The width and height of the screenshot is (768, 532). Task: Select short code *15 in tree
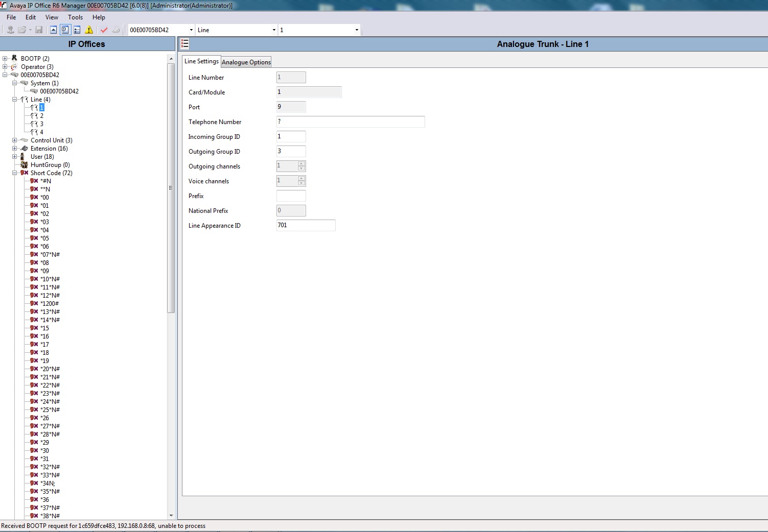pos(44,328)
